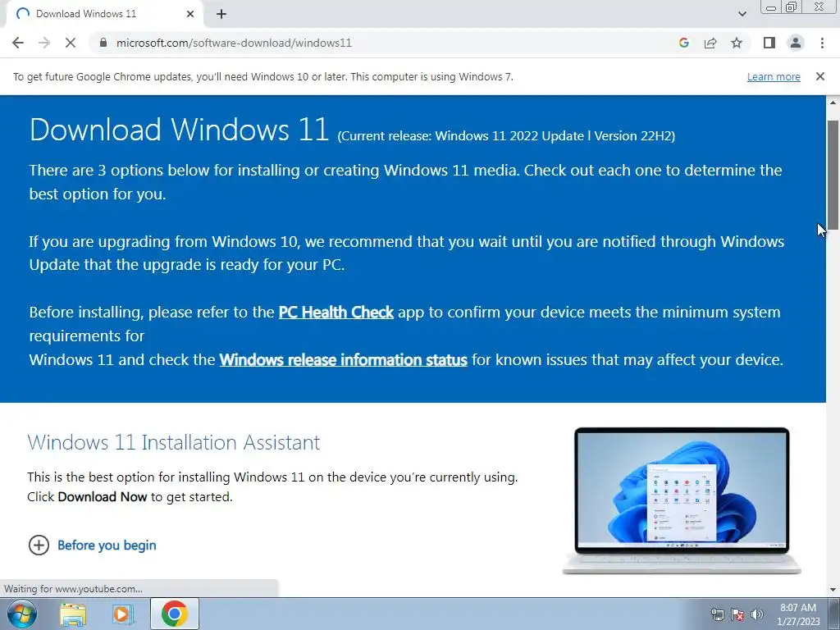This screenshot has height=630, width=840.
Task: Open the tab search dropdown arrow
Action: point(742,14)
